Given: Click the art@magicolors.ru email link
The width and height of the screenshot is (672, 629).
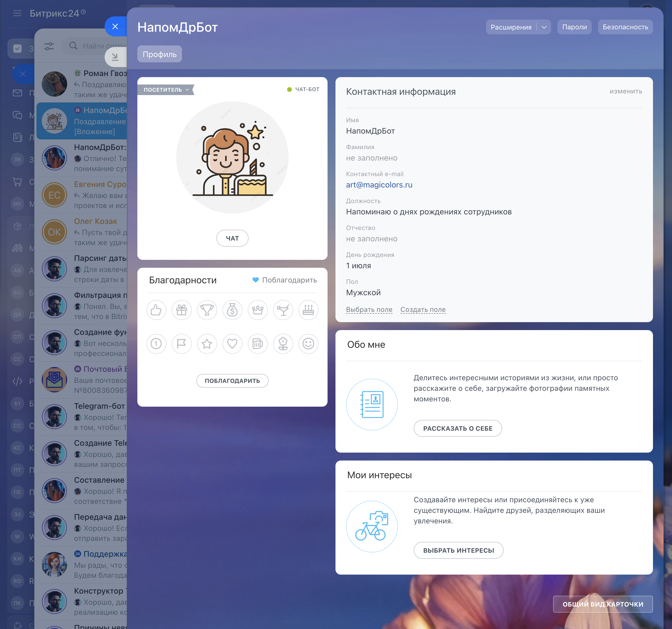Looking at the screenshot, I should coord(379,185).
